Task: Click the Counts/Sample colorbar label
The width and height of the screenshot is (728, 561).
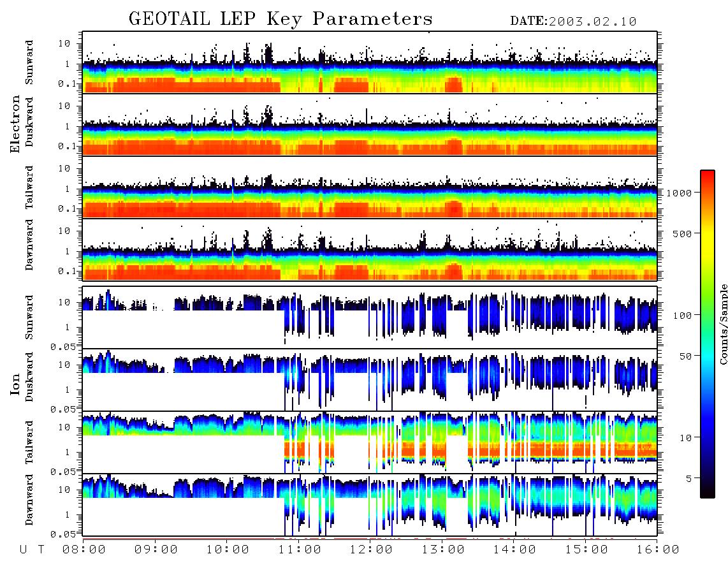Action: pos(724,324)
